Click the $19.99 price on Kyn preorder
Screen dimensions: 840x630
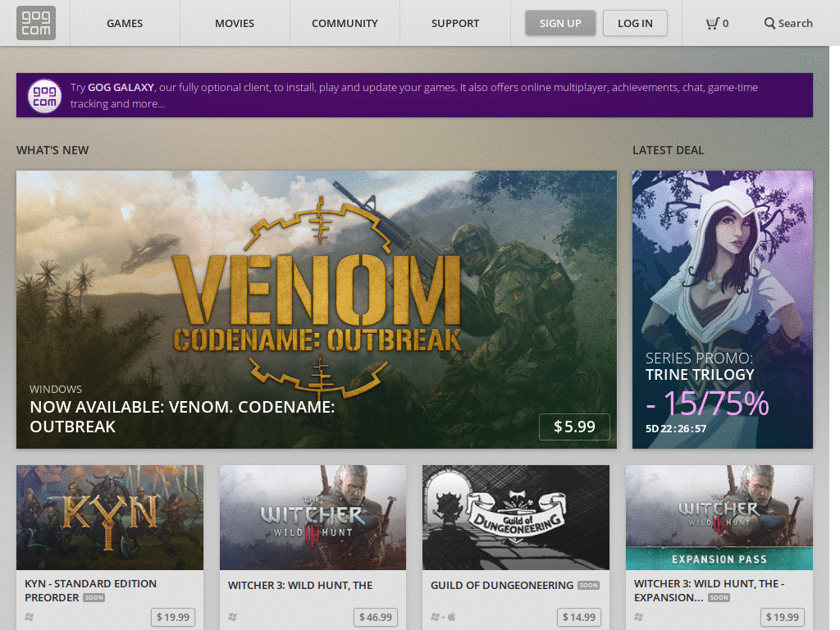[x=172, y=617]
